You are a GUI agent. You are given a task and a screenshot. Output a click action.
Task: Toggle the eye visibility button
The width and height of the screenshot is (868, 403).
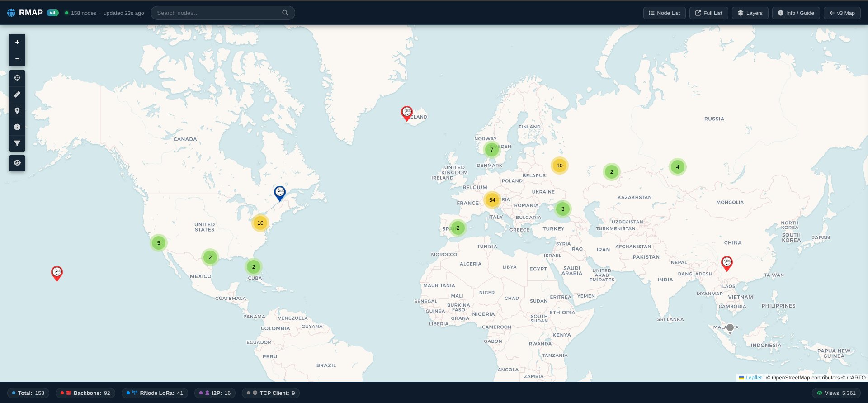[x=17, y=163]
